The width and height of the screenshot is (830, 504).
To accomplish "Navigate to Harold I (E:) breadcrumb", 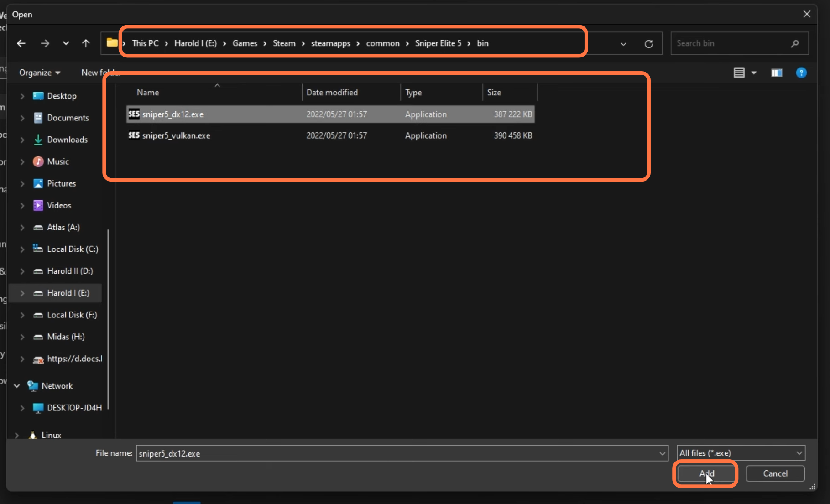I will [195, 43].
